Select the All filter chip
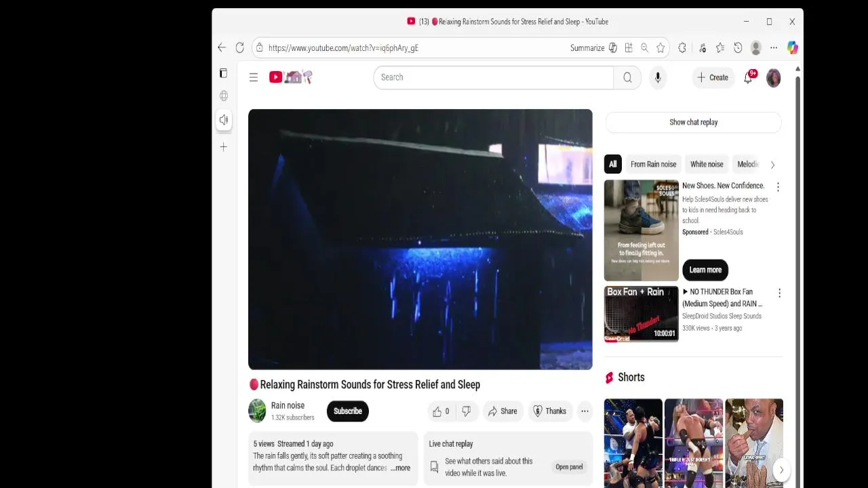This screenshot has height=488, width=868. (612, 164)
